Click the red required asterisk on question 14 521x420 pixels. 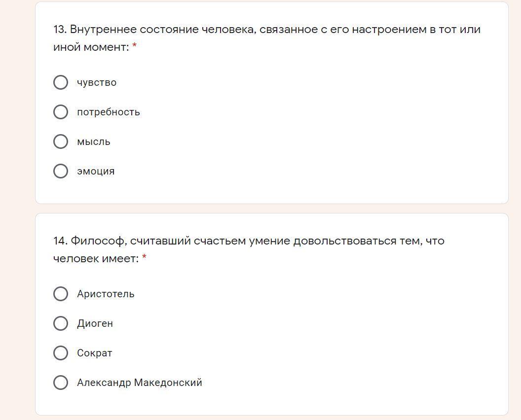[144, 258]
